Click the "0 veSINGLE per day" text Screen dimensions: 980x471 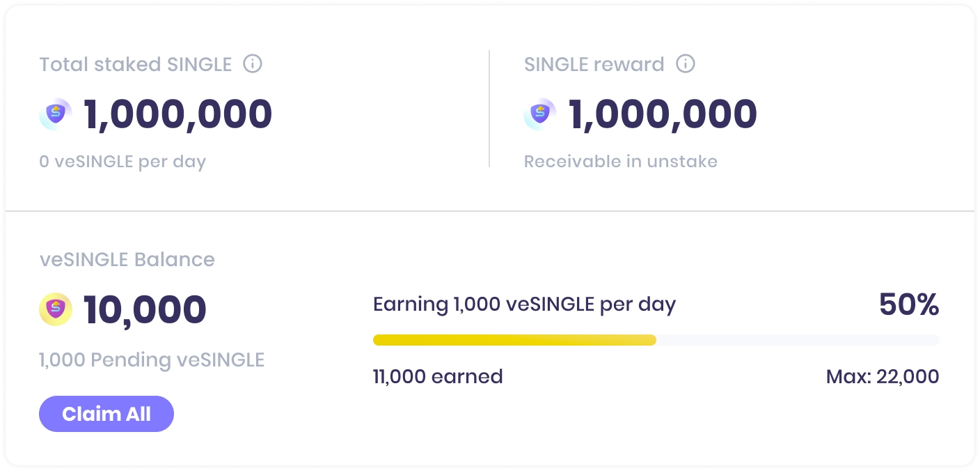point(122,162)
